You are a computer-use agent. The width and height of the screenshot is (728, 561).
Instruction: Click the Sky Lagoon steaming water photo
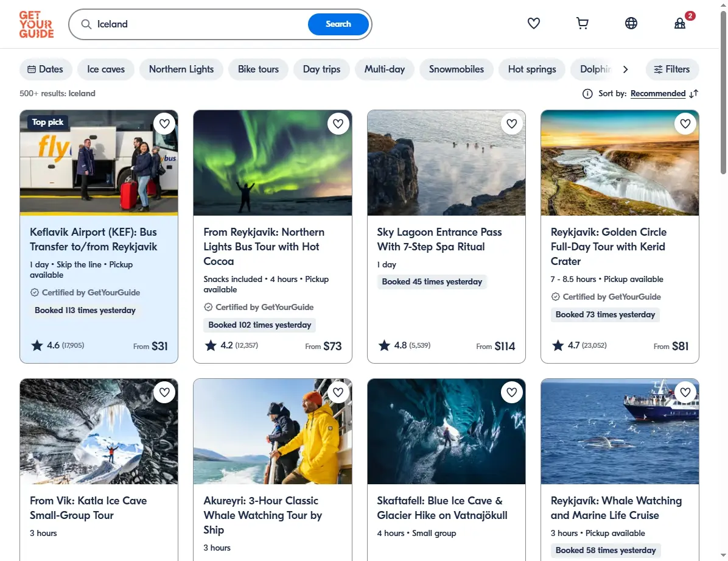(446, 163)
